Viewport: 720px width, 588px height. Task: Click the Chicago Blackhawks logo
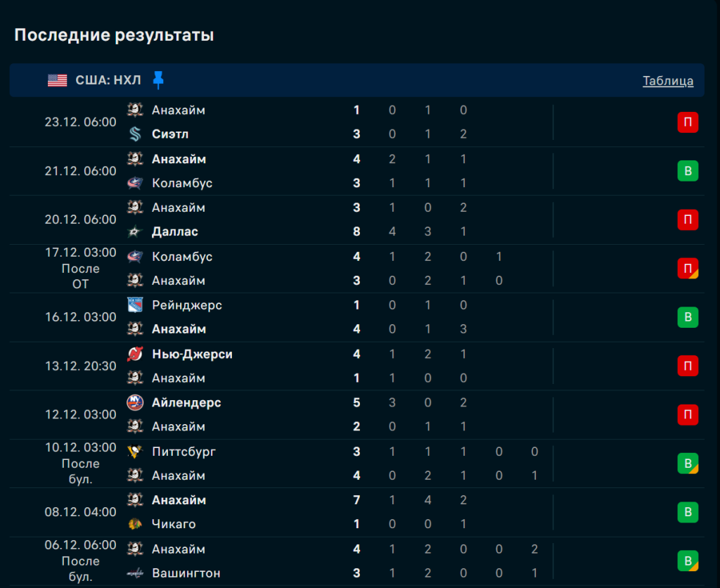point(135,524)
